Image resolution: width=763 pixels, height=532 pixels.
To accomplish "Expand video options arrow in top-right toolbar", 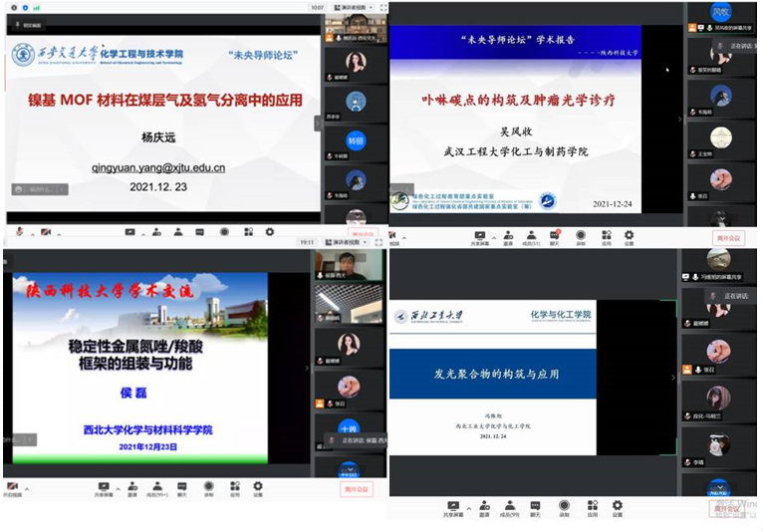I will tap(404, 238).
